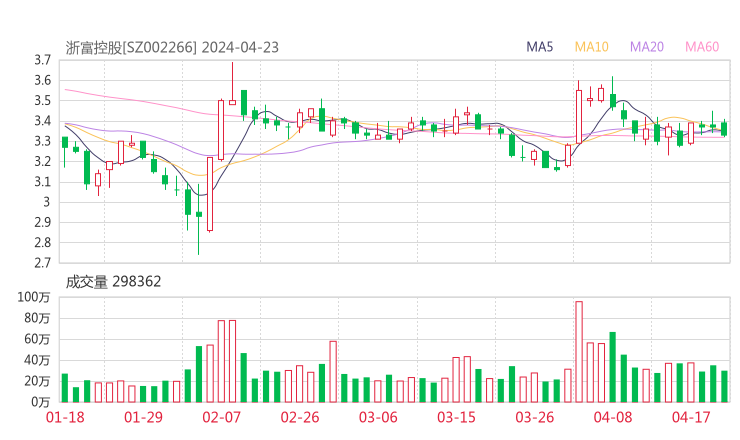Click the 2.7 price axis label

(x=42, y=264)
